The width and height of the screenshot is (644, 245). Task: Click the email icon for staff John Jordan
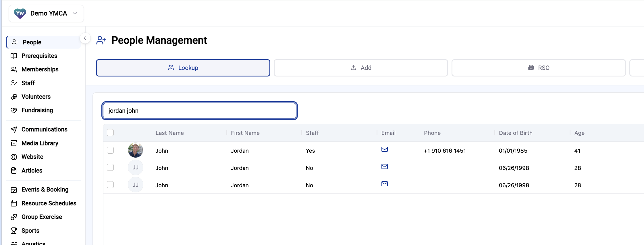(x=384, y=149)
